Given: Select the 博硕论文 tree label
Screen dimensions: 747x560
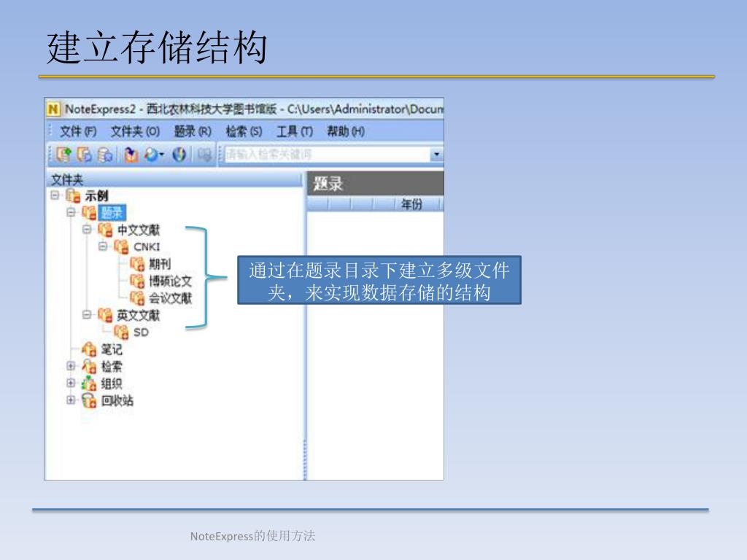Looking at the screenshot, I should coord(170,281).
